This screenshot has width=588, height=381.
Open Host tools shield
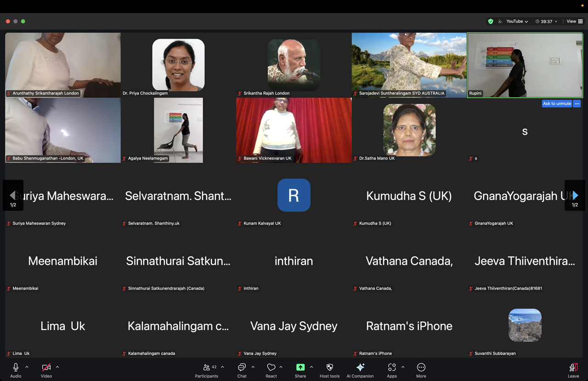coord(329,370)
